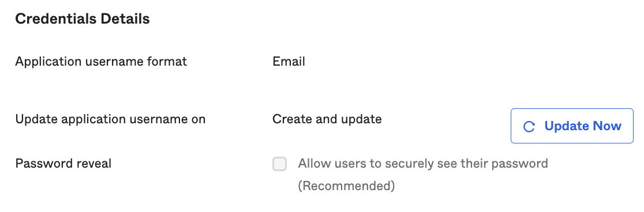The image size is (644, 212).
Task: Tick the Password reveal checkbox
Action: tap(280, 164)
